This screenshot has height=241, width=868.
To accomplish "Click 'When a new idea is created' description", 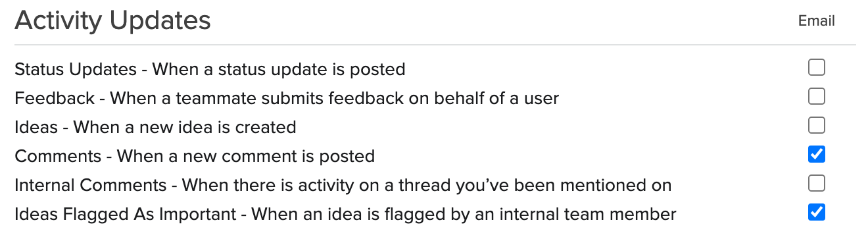I will [185, 127].
